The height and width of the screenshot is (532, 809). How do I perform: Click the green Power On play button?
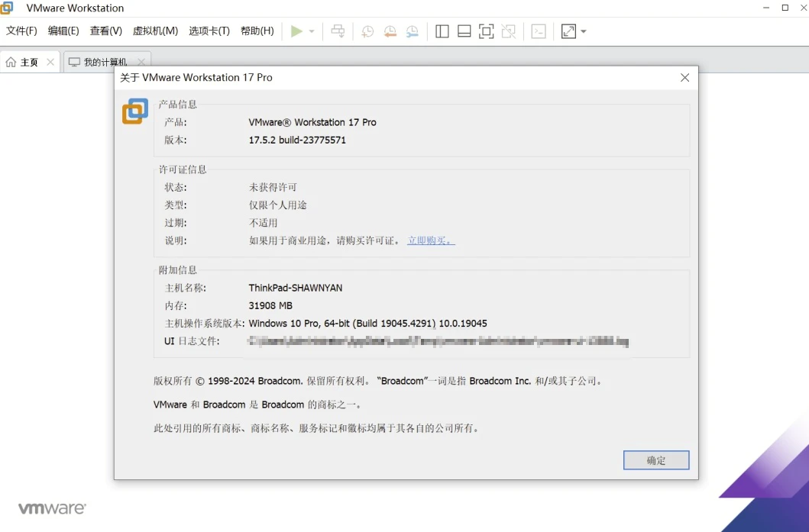click(296, 31)
